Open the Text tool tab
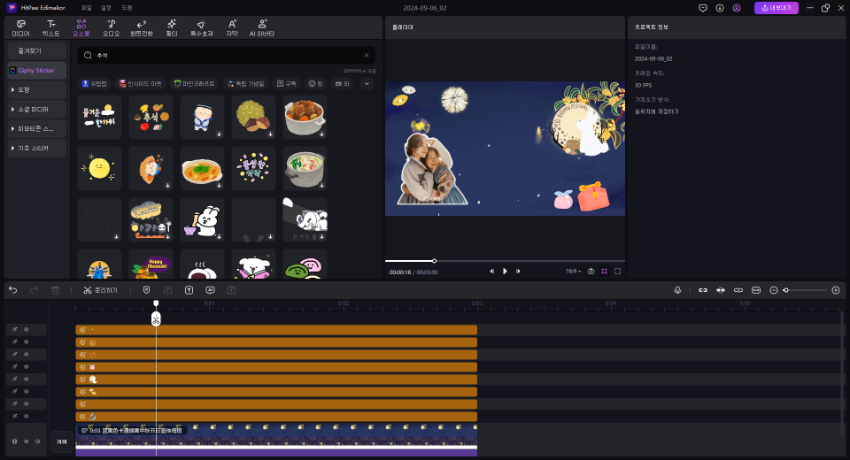This screenshot has width=850, height=460. coord(51,27)
